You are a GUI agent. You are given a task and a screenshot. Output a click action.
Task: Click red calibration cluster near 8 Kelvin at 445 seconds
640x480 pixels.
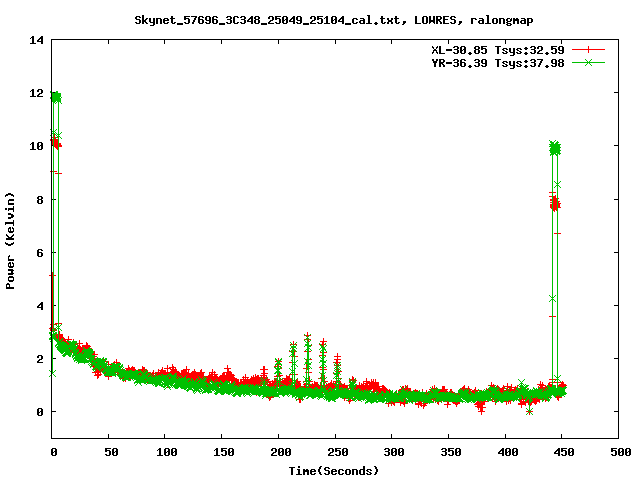point(555,203)
